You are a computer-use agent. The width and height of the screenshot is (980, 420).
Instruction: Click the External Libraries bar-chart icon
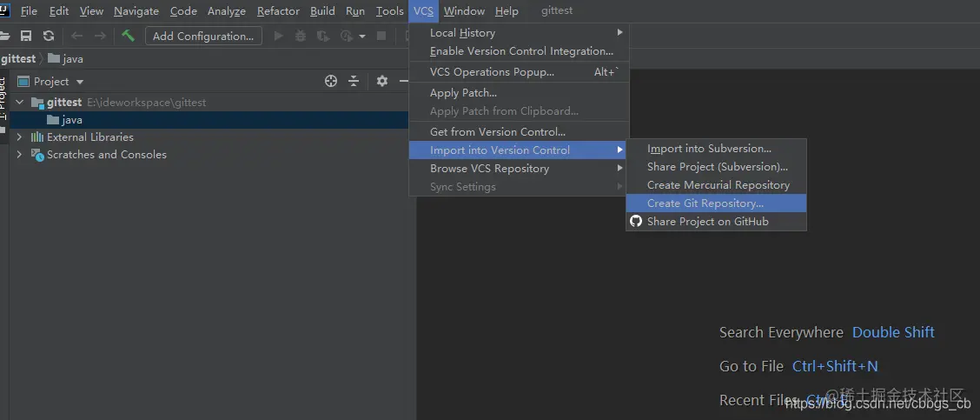tap(37, 137)
